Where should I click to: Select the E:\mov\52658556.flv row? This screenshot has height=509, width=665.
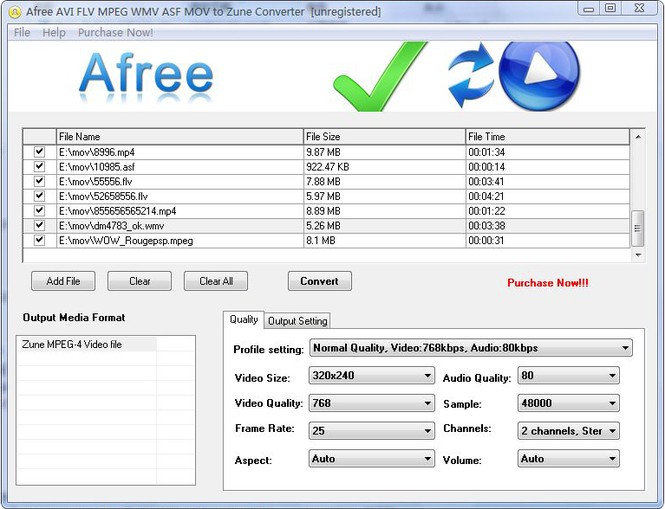point(326,196)
